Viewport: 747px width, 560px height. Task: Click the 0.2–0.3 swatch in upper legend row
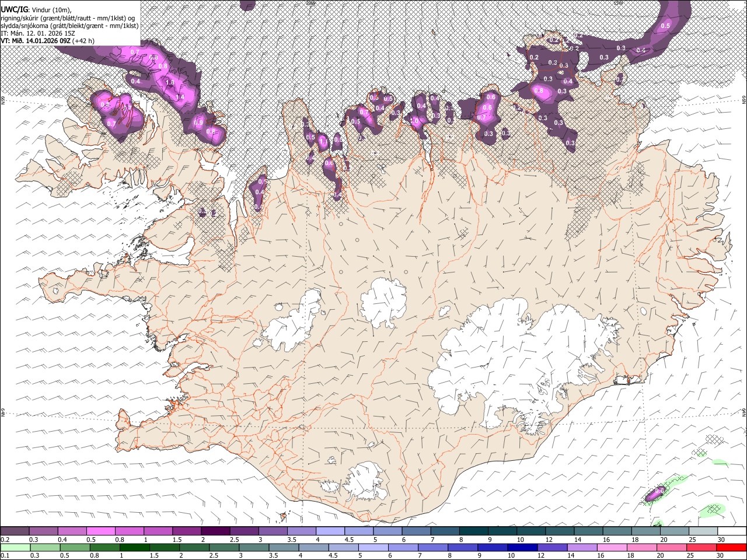click(15, 531)
